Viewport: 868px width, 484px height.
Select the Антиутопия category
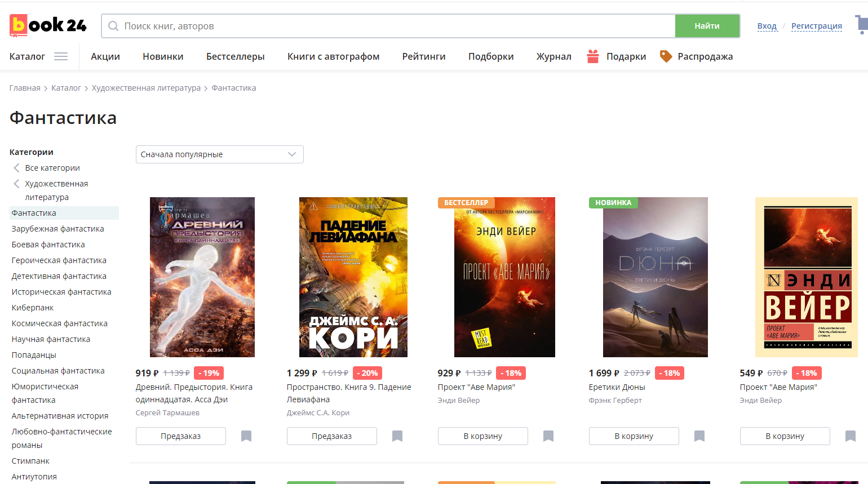(x=34, y=477)
